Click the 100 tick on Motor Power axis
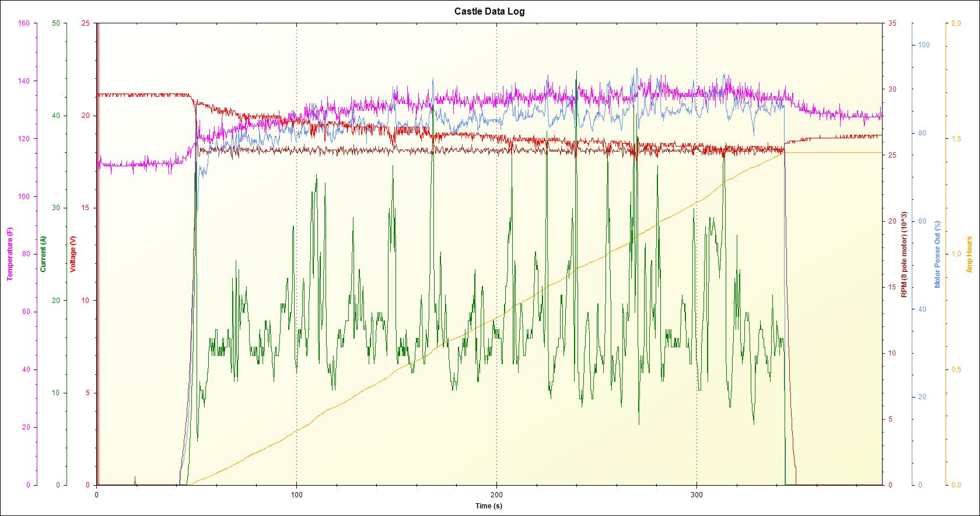This screenshot has width=980, height=516. (x=925, y=45)
